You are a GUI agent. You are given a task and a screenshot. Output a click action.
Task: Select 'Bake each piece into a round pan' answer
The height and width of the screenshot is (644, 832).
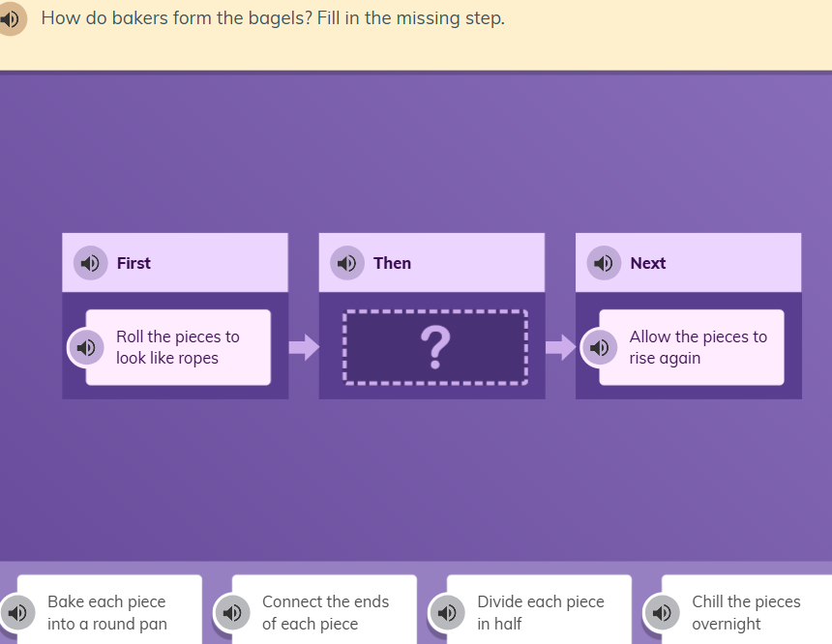click(116, 612)
